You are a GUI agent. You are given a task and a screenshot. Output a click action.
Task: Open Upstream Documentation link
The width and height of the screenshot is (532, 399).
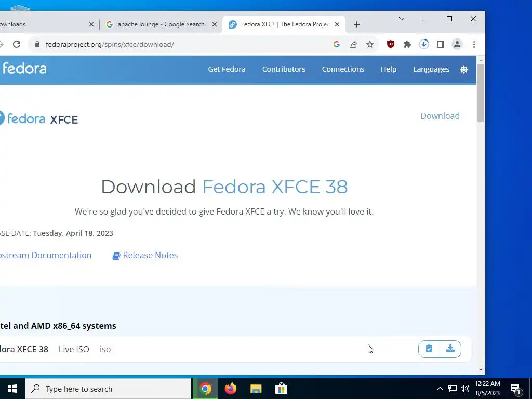(x=46, y=255)
